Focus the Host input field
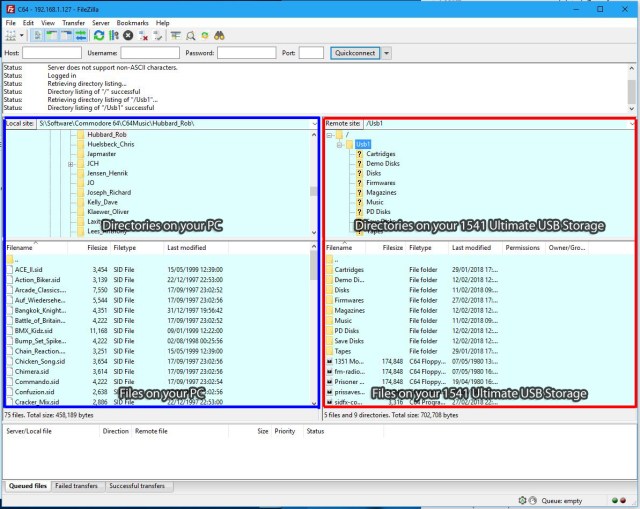Screen dimensions: 640x509 tap(52, 53)
